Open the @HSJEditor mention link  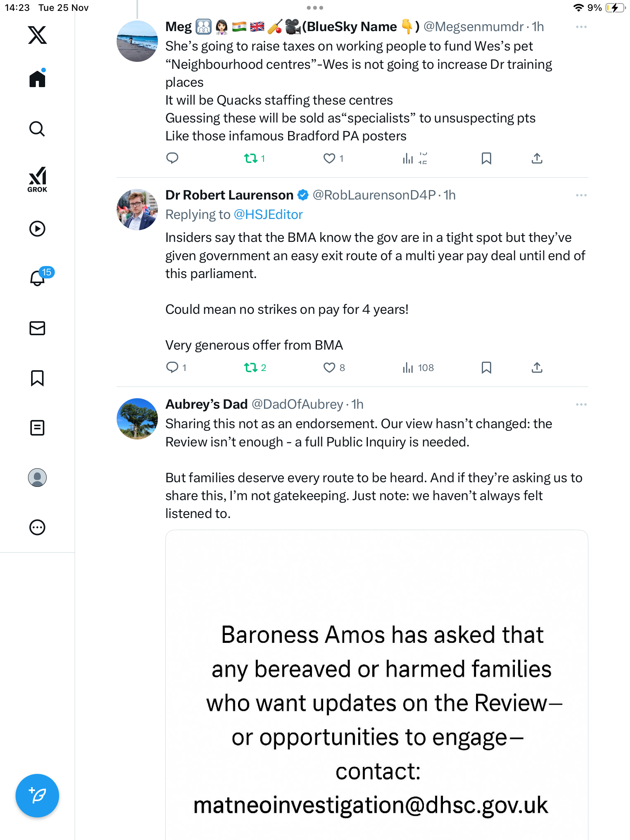[268, 215]
